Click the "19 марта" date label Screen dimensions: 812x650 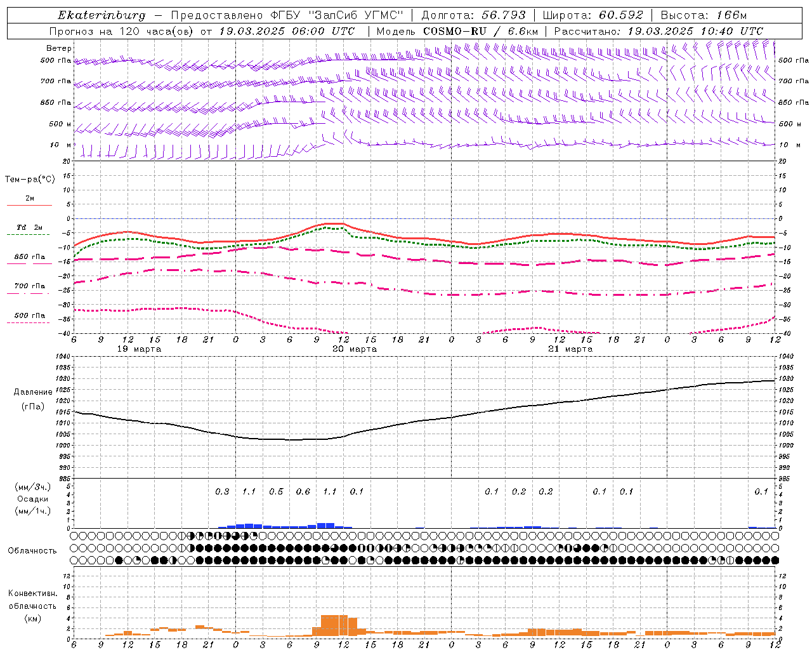click(140, 349)
